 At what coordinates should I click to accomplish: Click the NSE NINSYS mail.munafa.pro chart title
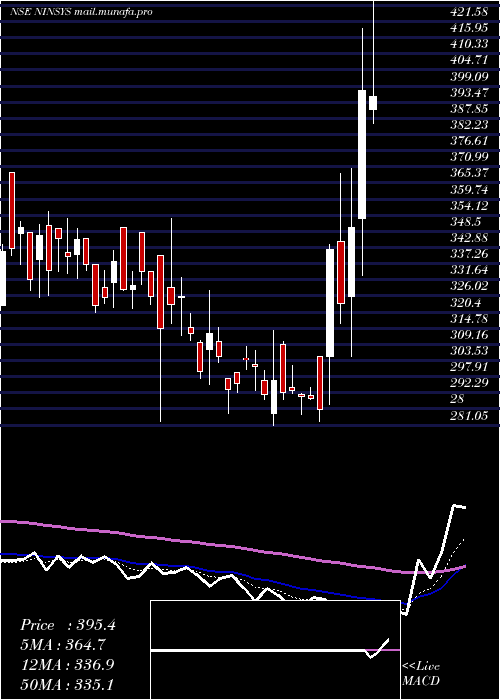[81, 12]
